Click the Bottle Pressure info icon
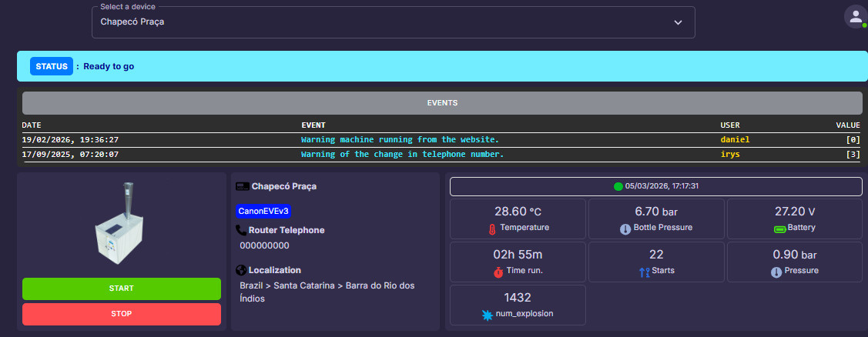The image size is (868, 337). click(625, 229)
